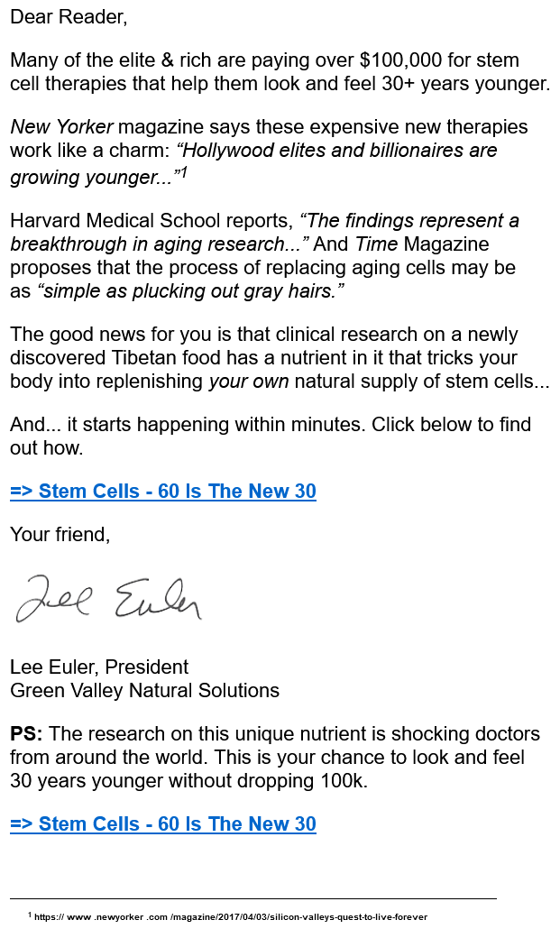Click the newyorker.com footnote URL
Viewport: 560px width, 929px height.
(x=231, y=916)
